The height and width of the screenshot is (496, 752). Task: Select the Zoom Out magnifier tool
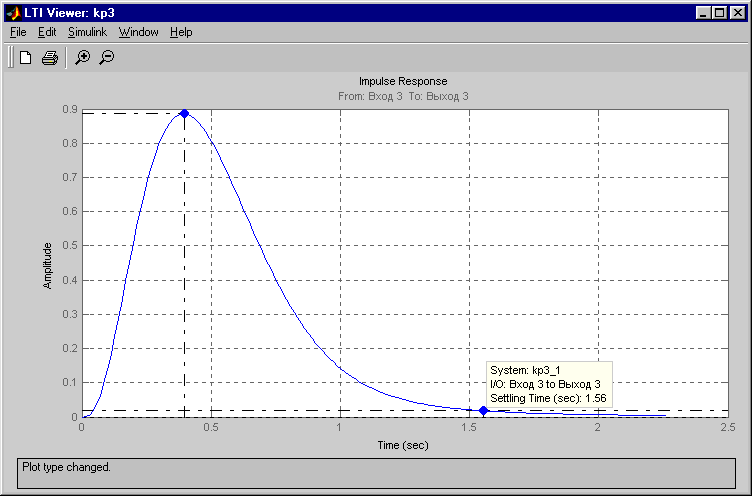coord(106,58)
